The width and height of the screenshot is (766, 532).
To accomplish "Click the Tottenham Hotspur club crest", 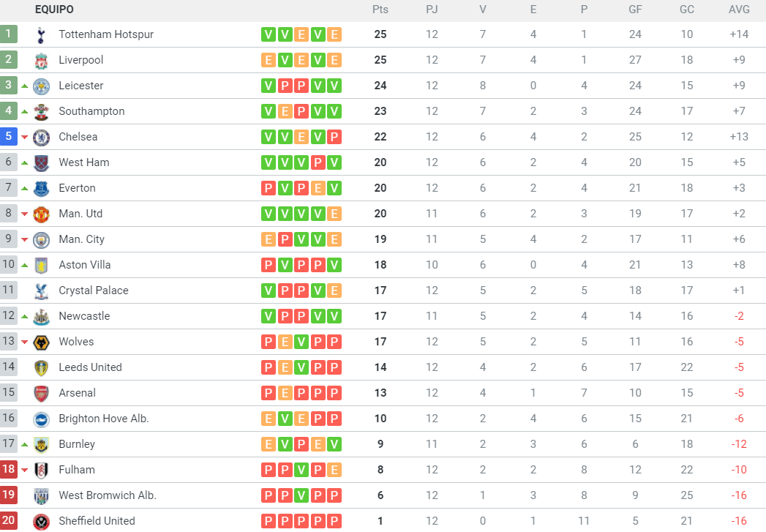I will click(x=42, y=34).
